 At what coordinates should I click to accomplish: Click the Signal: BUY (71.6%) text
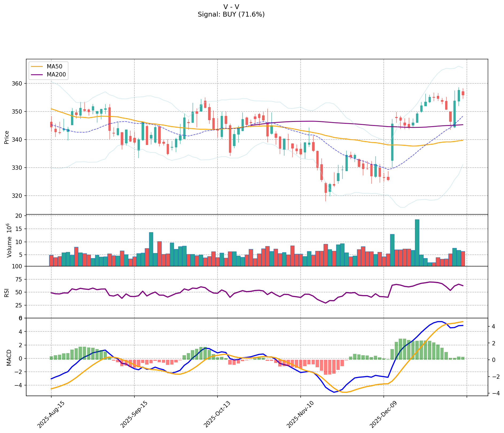click(x=231, y=14)
